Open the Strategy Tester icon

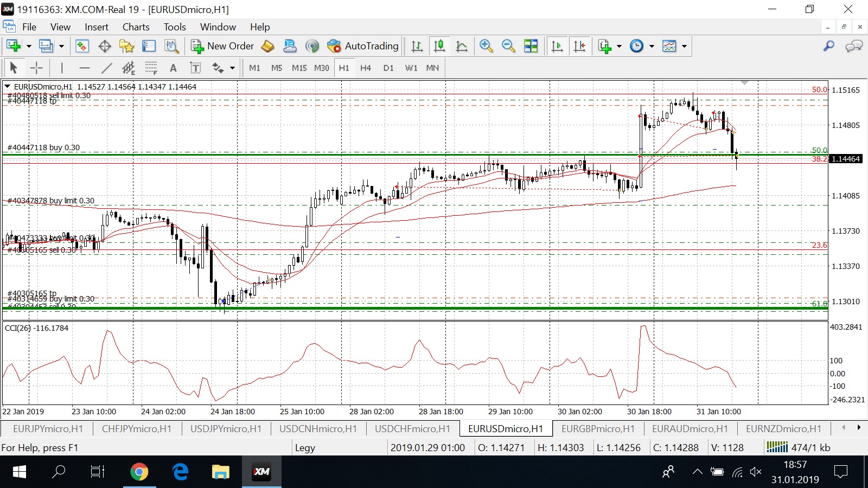coord(171,46)
